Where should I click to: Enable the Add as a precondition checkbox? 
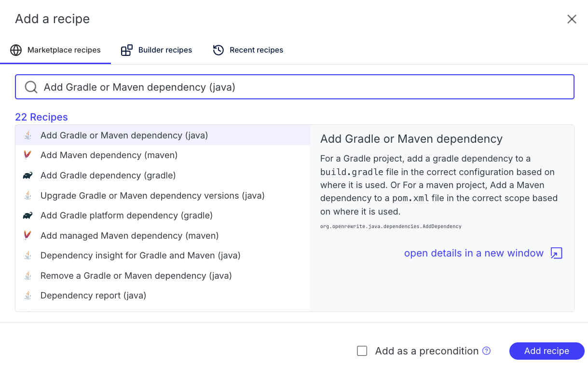point(362,351)
